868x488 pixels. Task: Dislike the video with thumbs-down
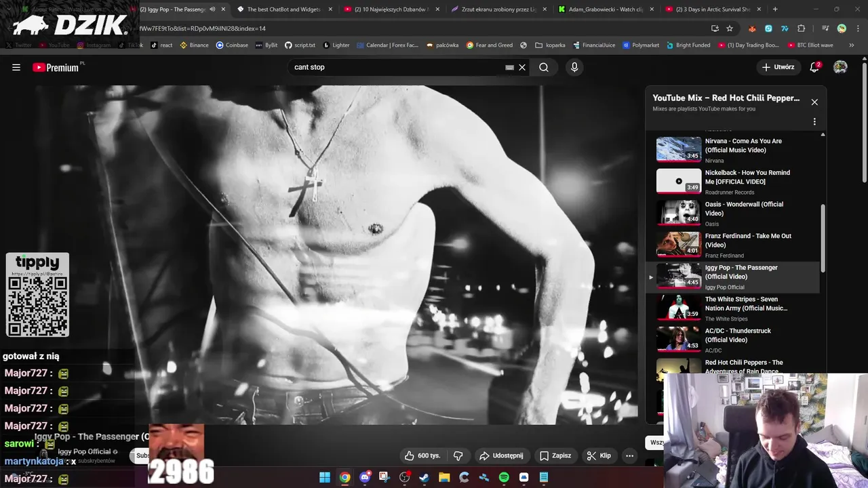pyautogui.click(x=458, y=455)
